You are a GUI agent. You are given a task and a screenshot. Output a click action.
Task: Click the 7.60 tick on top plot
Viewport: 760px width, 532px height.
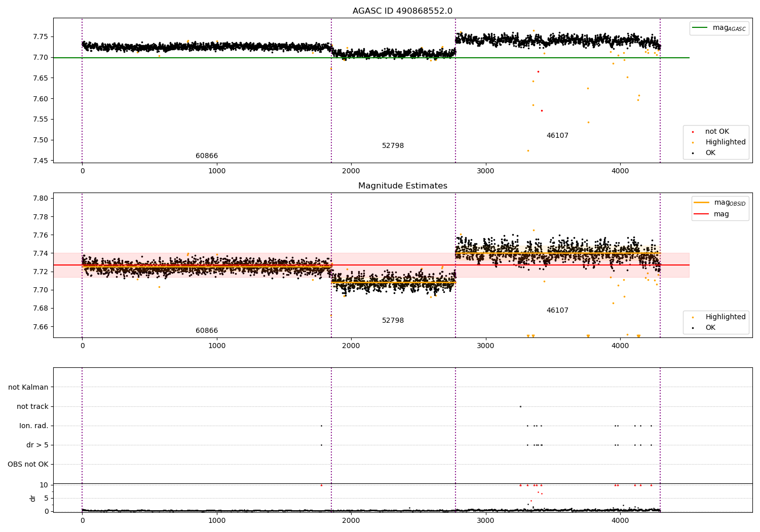coord(41,99)
